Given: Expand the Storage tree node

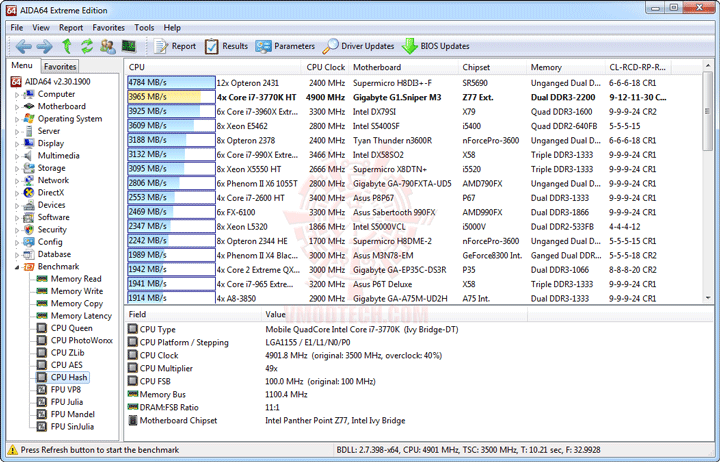Looking at the screenshot, I should pyautogui.click(x=17, y=169).
